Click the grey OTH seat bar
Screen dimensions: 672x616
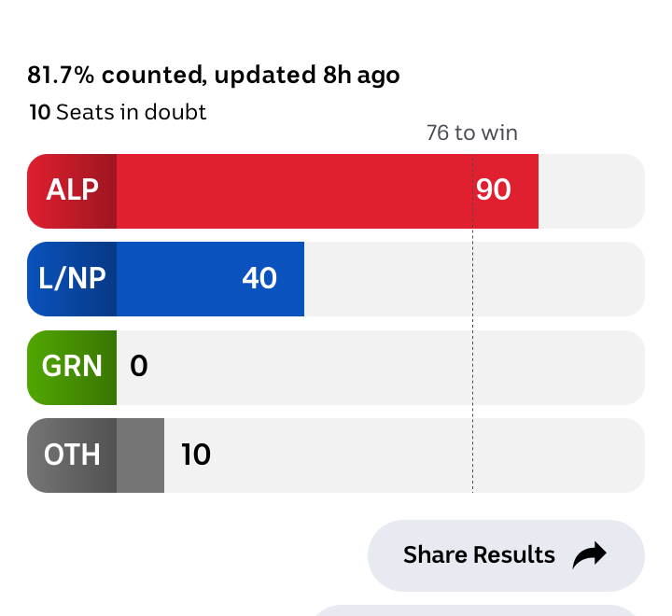[140, 455]
